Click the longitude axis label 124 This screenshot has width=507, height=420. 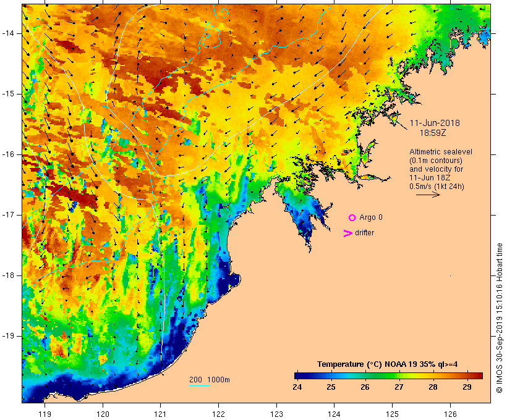(334, 414)
